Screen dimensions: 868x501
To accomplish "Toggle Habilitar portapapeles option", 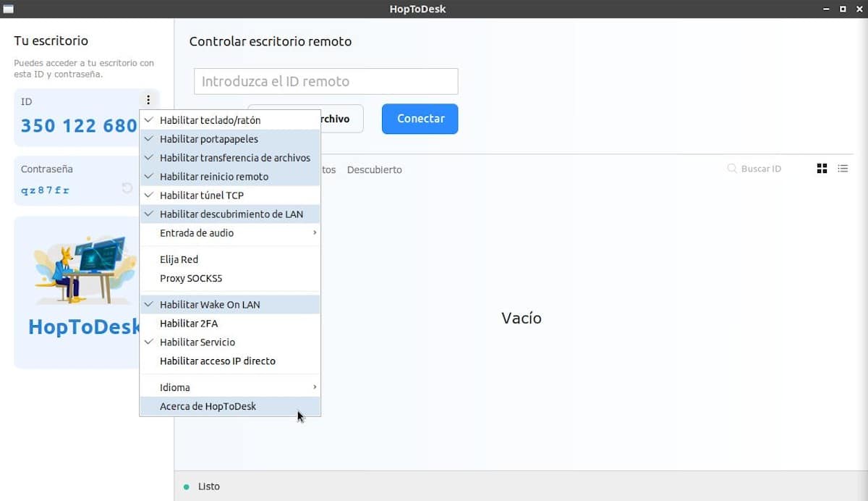I will (230, 139).
